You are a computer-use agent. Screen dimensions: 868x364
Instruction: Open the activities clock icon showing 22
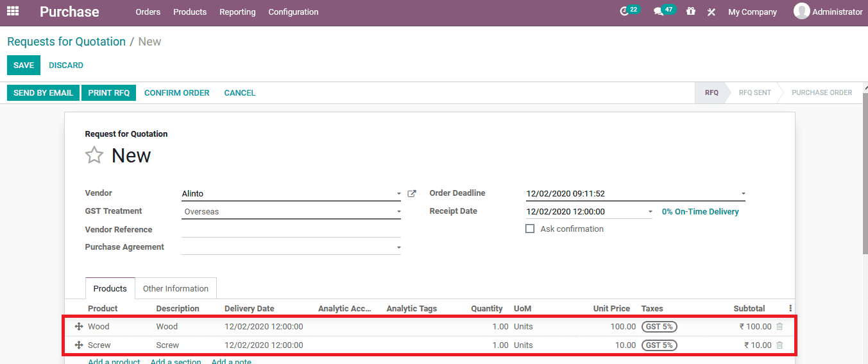pyautogui.click(x=630, y=11)
